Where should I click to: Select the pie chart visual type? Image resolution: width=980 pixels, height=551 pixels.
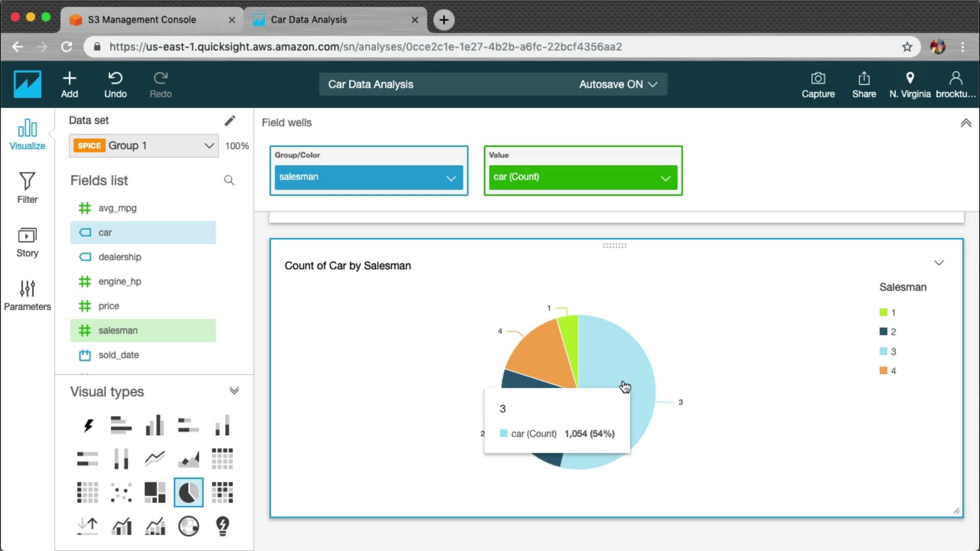188,492
